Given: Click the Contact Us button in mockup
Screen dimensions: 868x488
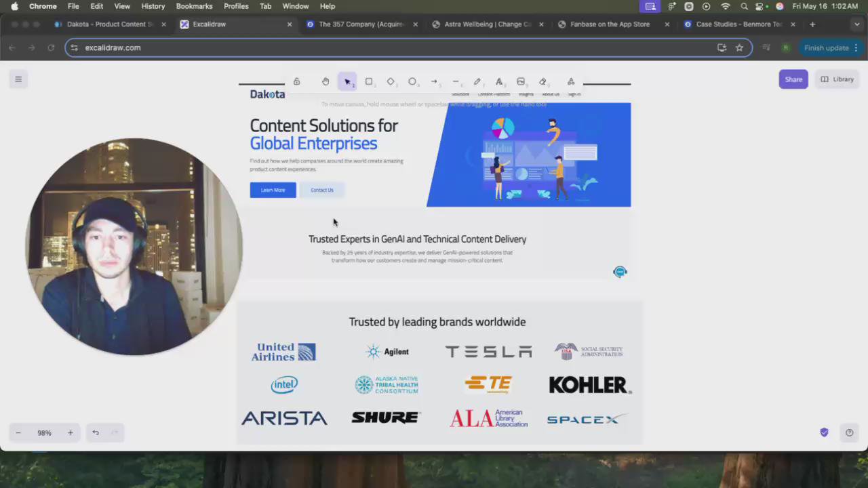Looking at the screenshot, I should tap(322, 190).
